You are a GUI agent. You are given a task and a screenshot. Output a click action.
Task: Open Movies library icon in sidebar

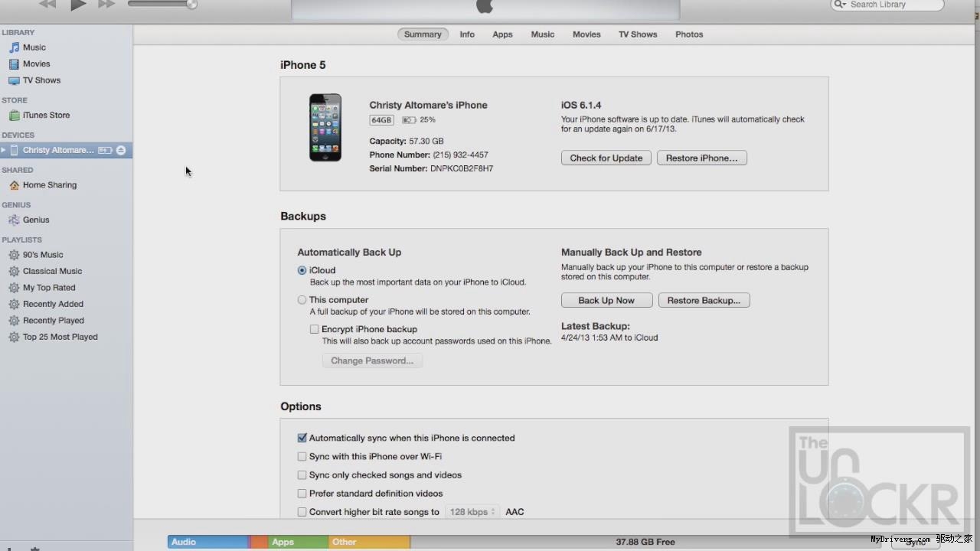(14, 64)
